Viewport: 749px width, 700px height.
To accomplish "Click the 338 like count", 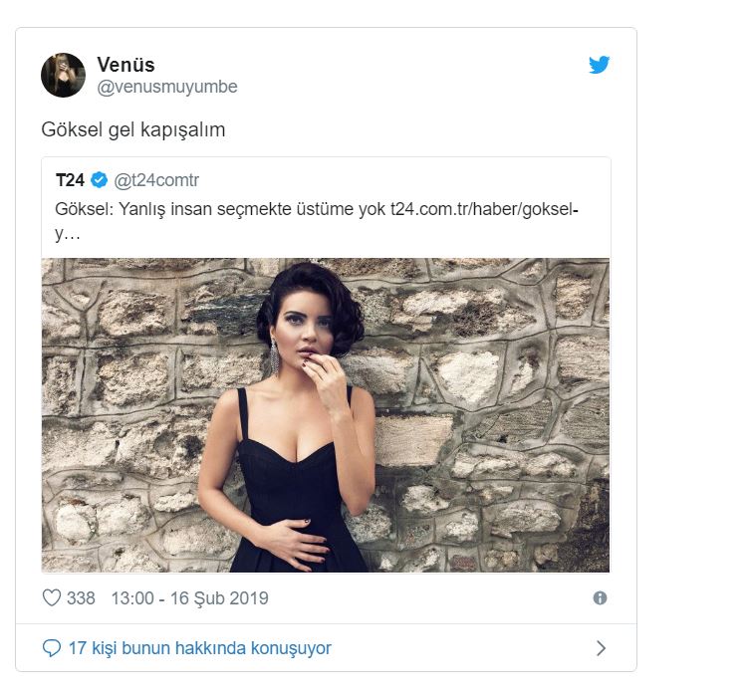I will point(81,598).
